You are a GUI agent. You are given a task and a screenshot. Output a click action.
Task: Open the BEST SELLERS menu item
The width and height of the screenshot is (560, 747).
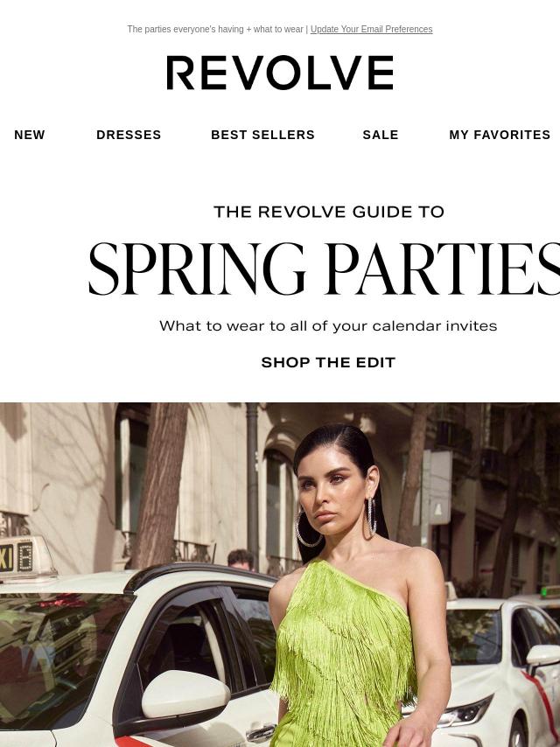coord(262,135)
